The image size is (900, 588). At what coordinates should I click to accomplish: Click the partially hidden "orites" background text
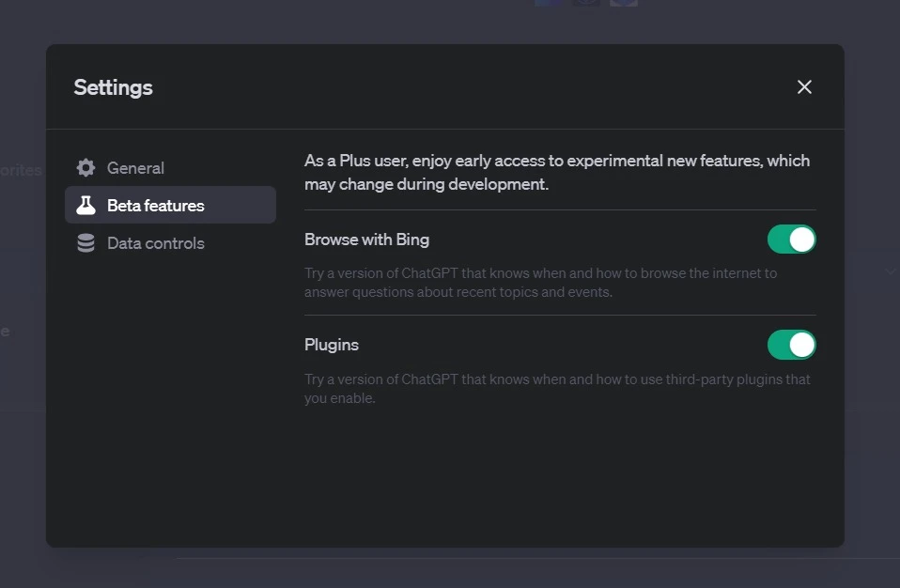tap(21, 170)
